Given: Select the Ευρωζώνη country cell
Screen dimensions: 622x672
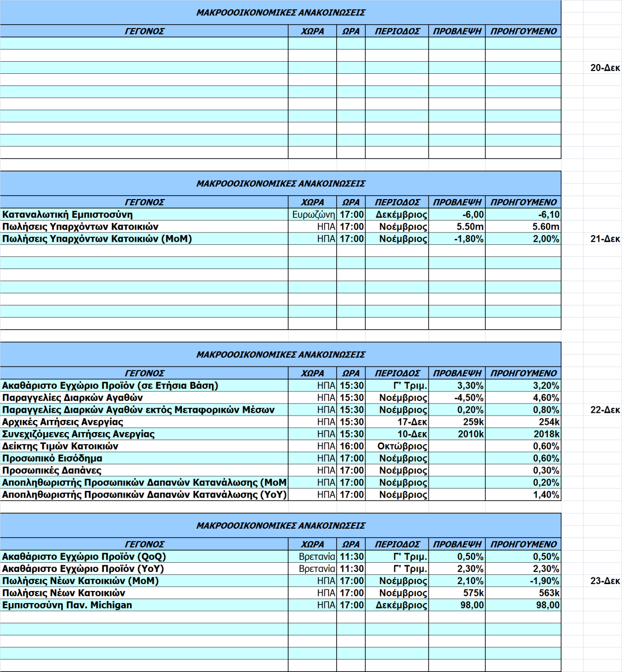Looking at the screenshot, I should click(x=312, y=215).
